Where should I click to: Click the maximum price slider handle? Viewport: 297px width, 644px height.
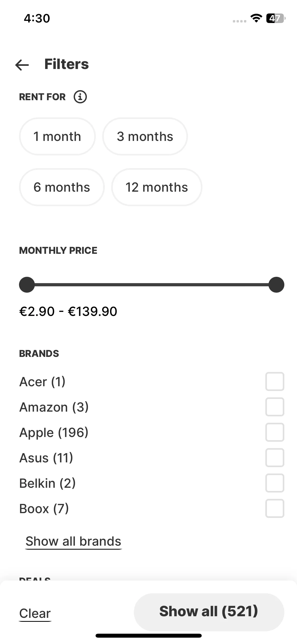coord(276,285)
